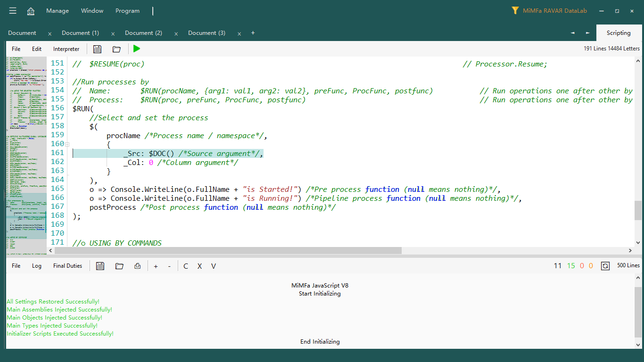644x362 pixels.
Task: Click the export icon in console toolbar
Action: [x=137, y=266]
